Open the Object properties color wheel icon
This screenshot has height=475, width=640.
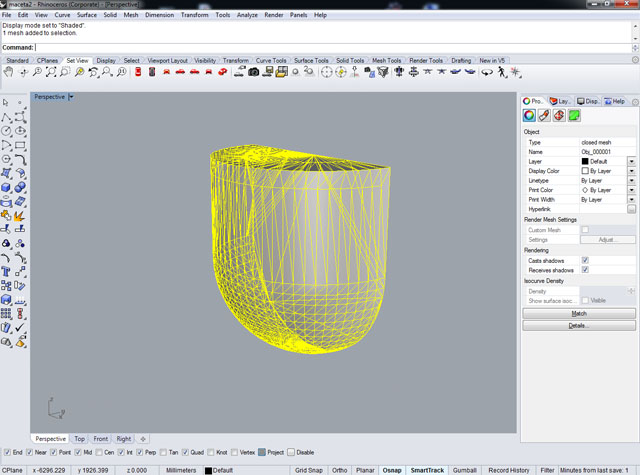pos(529,115)
